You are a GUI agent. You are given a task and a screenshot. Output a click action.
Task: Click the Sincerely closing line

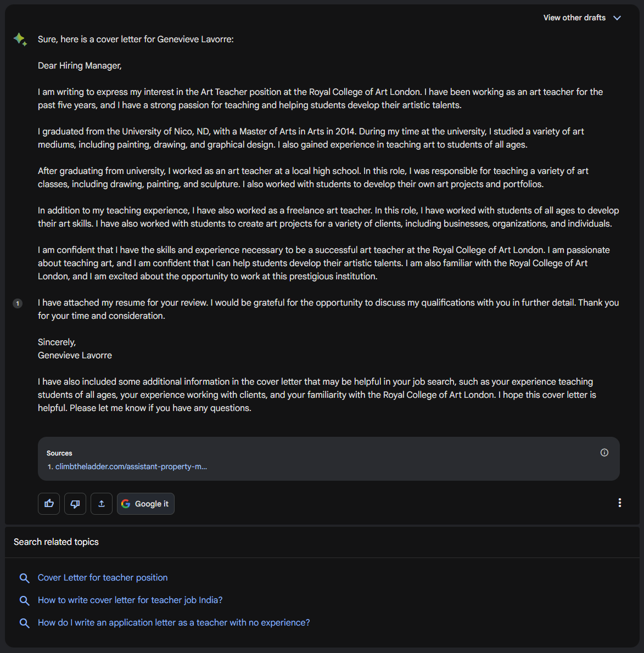57,342
